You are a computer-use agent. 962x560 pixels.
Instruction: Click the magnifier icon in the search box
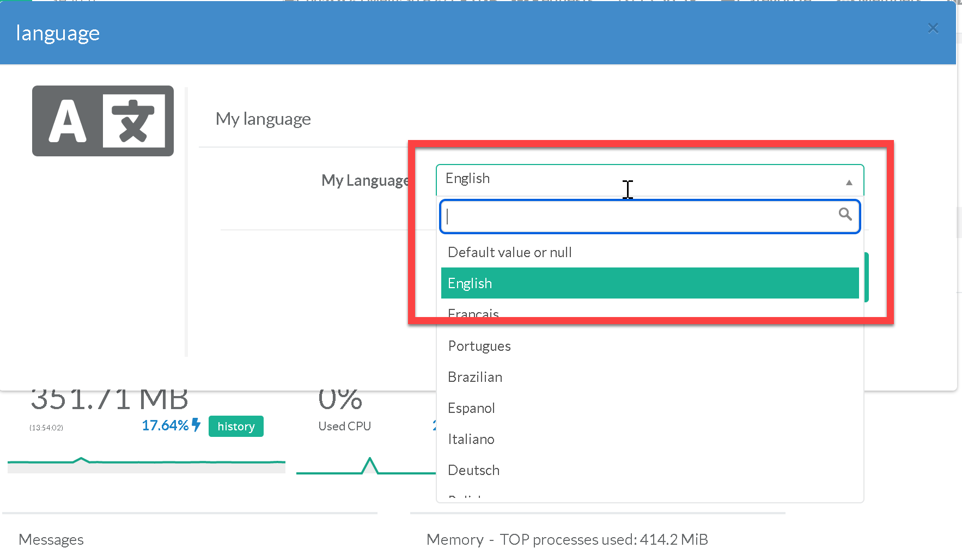pos(845,215)
